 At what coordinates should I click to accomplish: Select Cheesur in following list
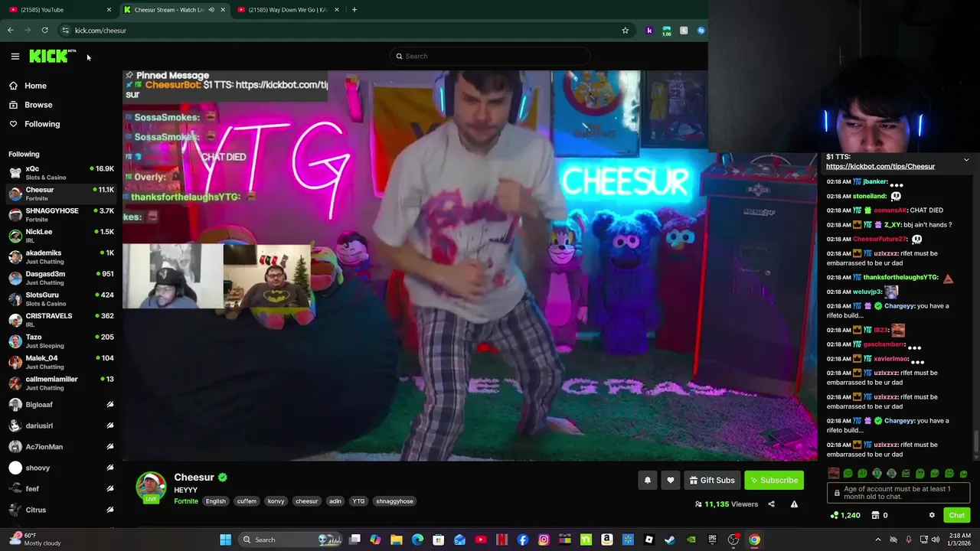coord(60,194)
